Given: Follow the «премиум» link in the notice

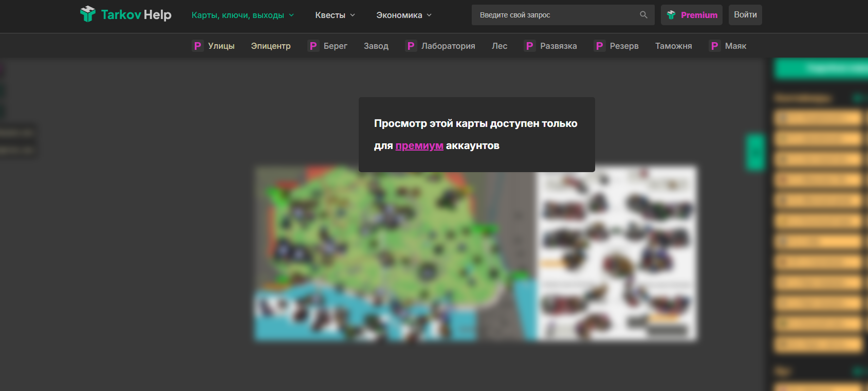Looking at the screenshot, I should pyautogui.click(x=419, y=146).
